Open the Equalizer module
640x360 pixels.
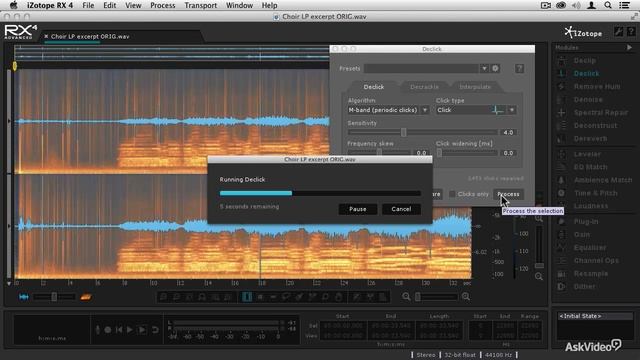(x=590, y=248)
